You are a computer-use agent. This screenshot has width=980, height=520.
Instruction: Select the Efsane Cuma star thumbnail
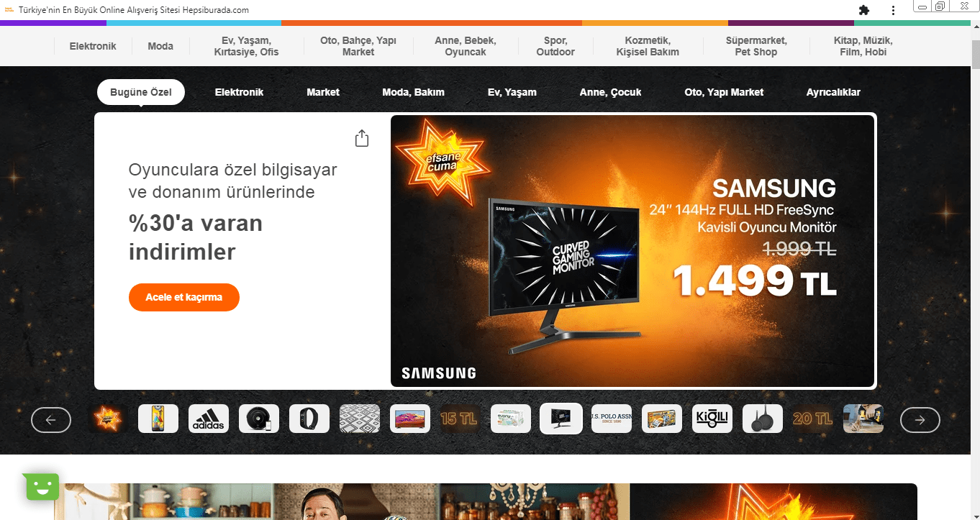[108, 419]
